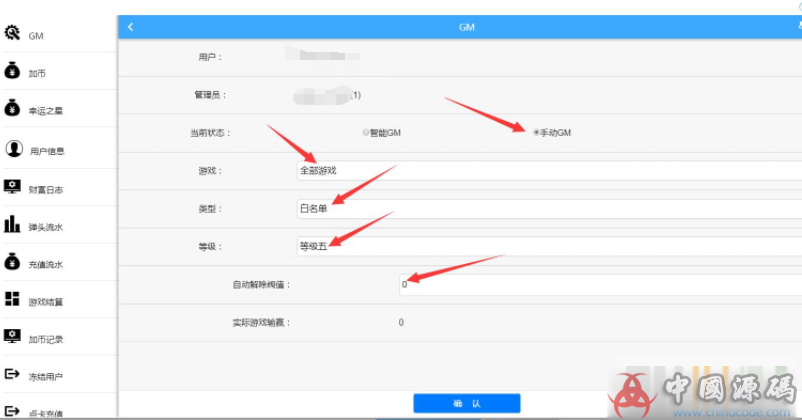Select the 手动GM radio option
The image size is (802, 420).
tap(536, 132)
